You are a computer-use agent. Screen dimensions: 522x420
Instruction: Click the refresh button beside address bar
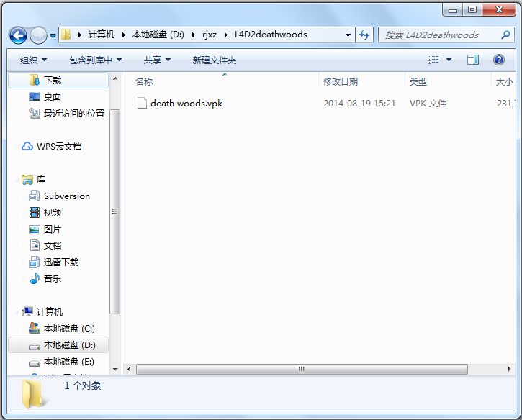pyautogui.click(x=364, y=35)
